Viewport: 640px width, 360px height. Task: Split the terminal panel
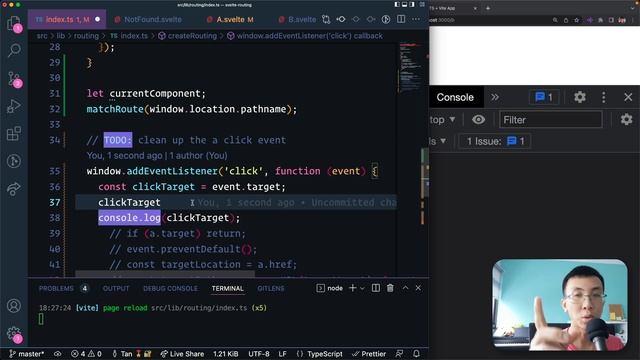376,288
